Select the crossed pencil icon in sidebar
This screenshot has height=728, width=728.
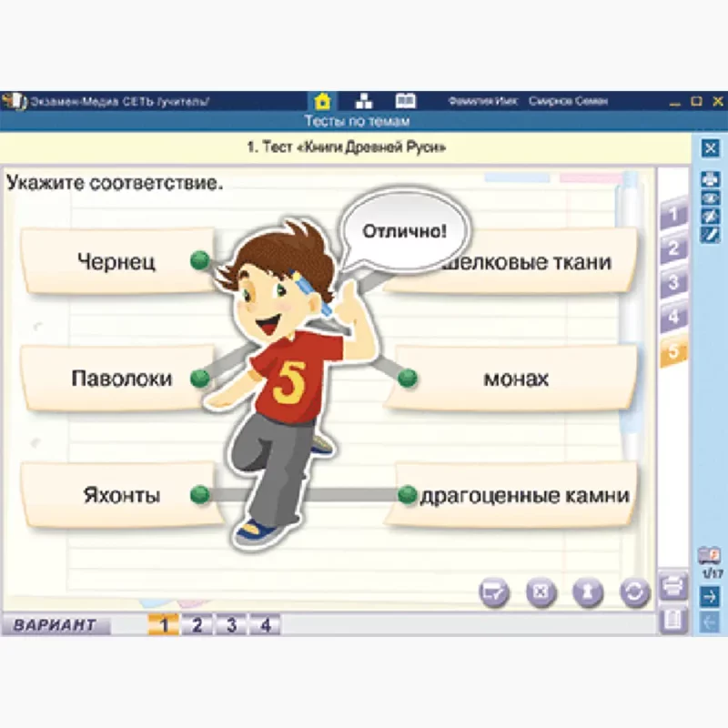point(710,216)
